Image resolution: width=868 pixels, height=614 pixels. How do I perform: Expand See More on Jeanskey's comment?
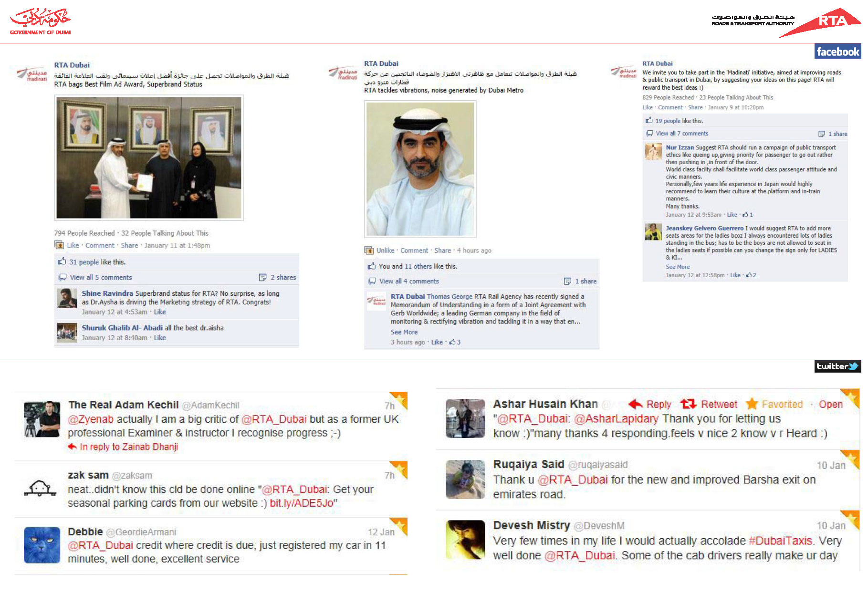[x=678, y=267]
